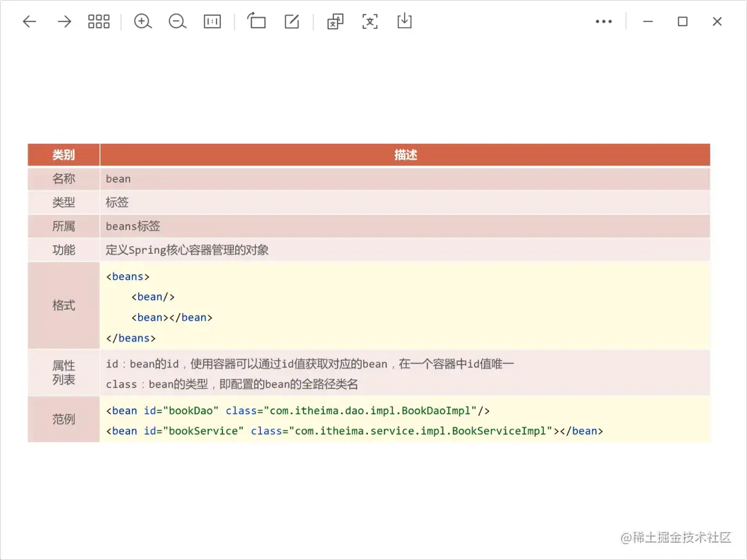
Task: Click the 类别 header cell
Action: pyautogui.click(x=64, y=155)
